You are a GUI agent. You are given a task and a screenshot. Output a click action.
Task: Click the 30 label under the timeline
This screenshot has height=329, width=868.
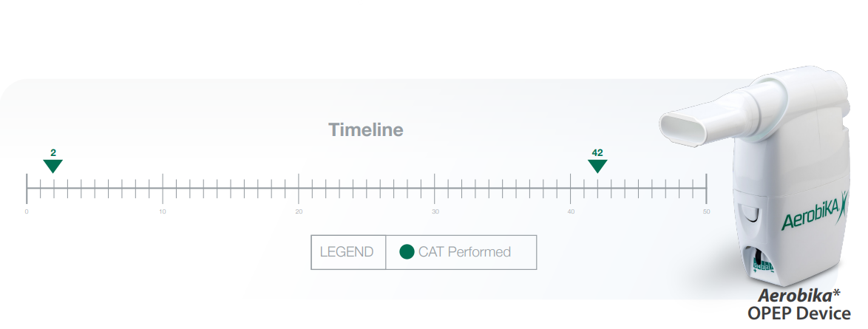(435, 212)
